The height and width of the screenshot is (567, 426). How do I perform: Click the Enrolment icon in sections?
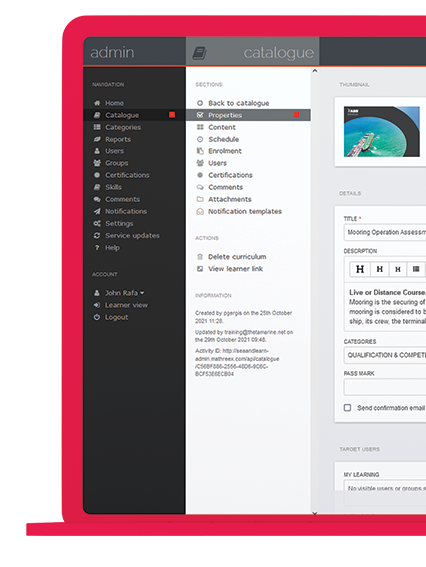[200, 151]
